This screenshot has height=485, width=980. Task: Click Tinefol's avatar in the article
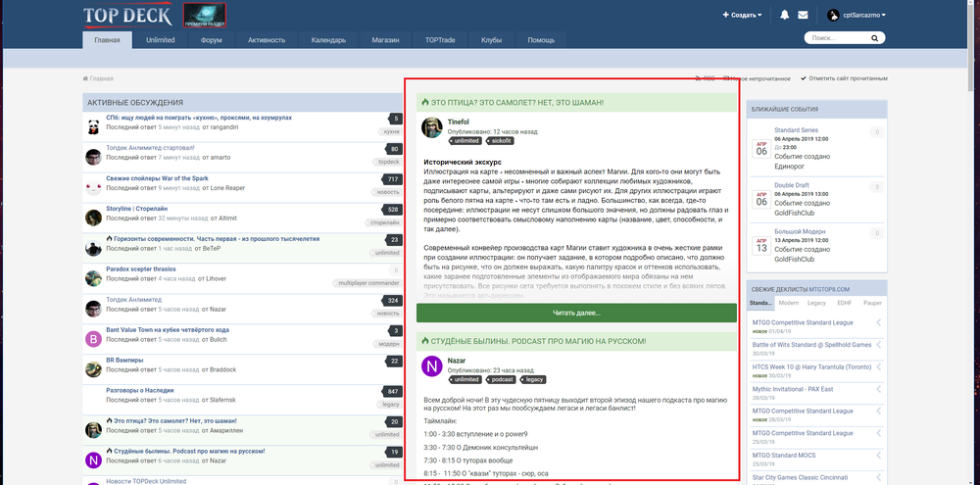(x=431, y=127)
